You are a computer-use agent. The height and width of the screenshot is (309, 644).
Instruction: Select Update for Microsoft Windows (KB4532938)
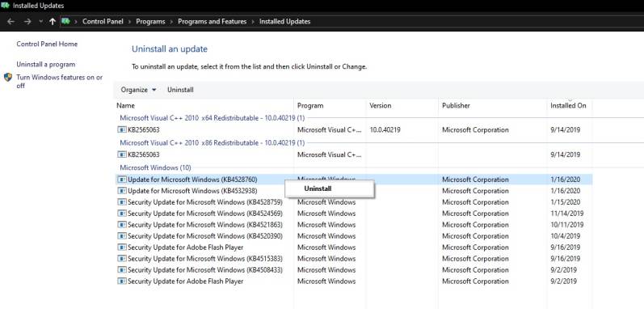coord(353,191)
